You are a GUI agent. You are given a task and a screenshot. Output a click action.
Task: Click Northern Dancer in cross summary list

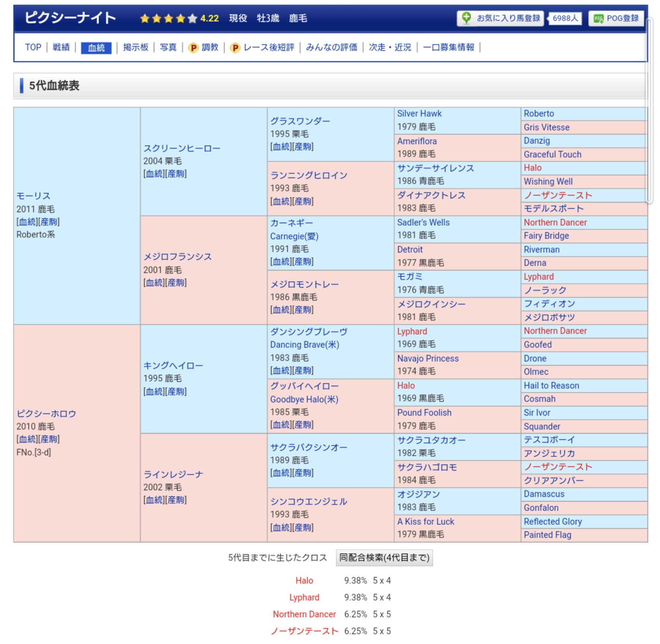tap(304, 614)
